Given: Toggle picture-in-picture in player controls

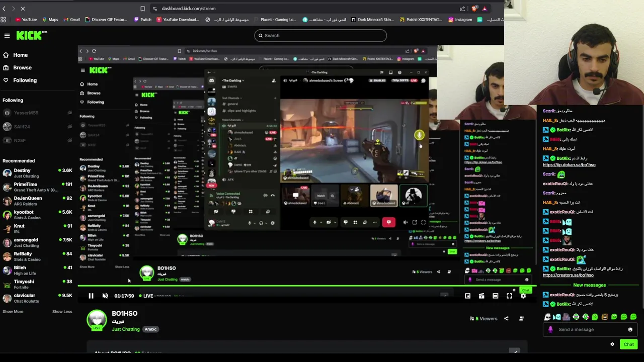Looking at the screenshot, I should [467, 296].
